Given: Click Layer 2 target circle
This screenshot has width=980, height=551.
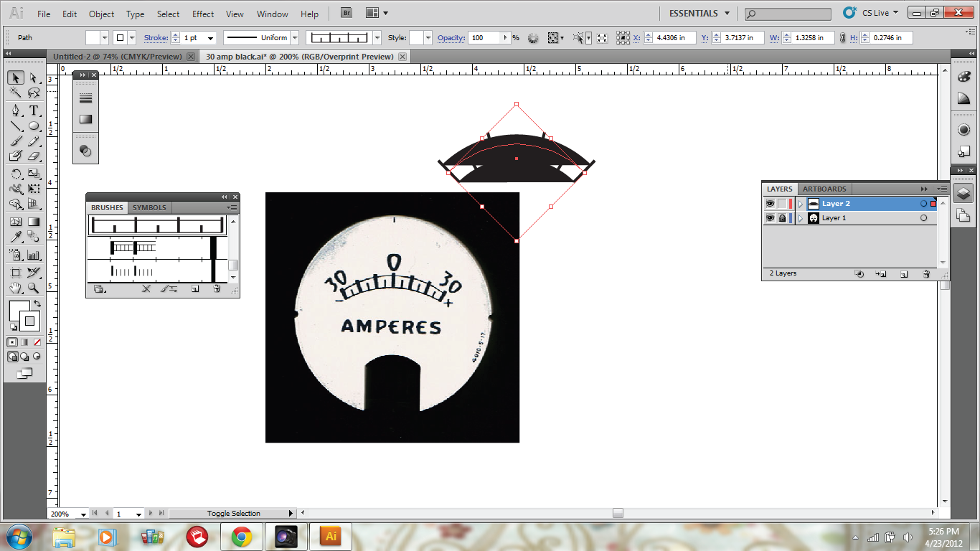Looking at the screenshot, I should 923,204.
